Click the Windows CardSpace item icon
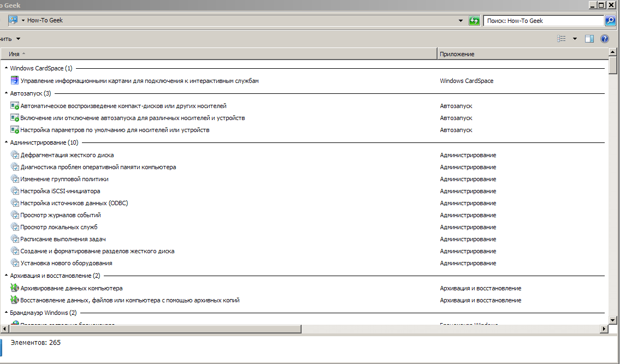This screenshot has width=620, height=364. click(15, 81)
